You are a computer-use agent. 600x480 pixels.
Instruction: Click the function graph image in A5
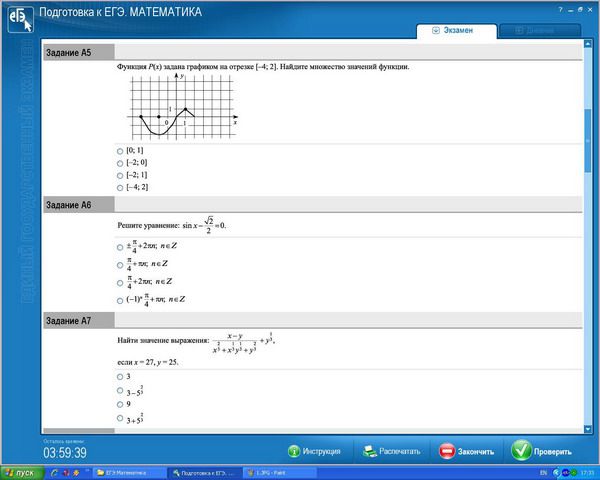point(180,106)
